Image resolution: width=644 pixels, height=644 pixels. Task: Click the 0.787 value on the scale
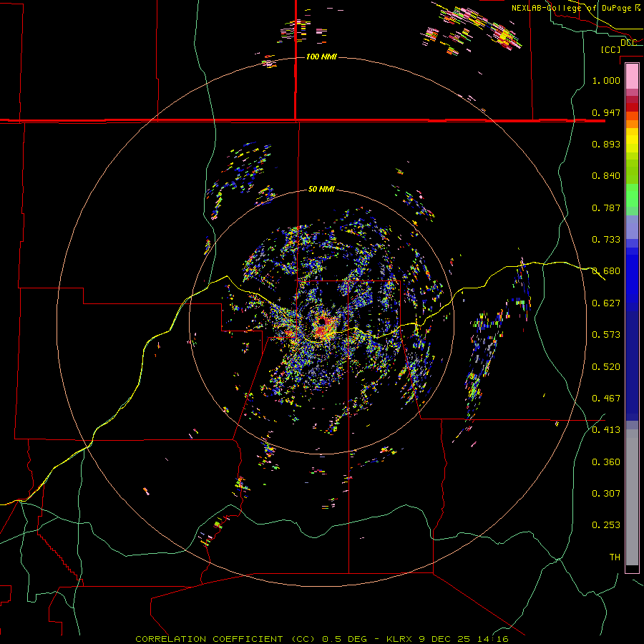pos(606,208)
